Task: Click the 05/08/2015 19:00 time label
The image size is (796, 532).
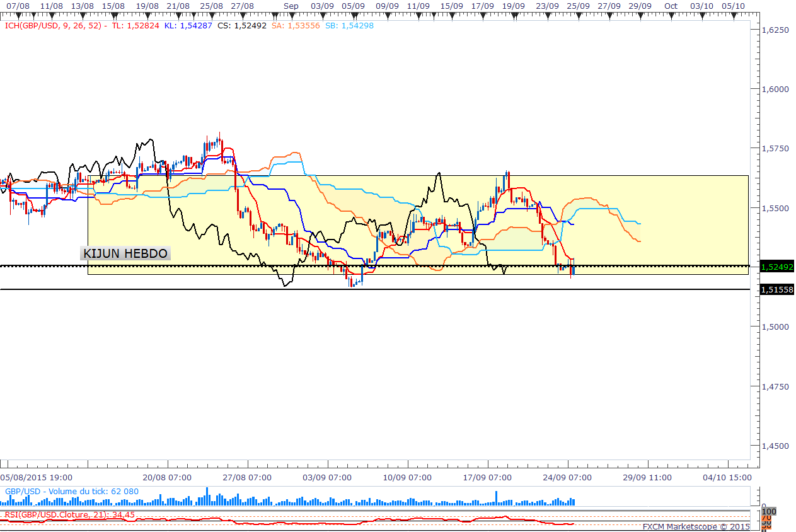Action: (x=36, y=478)
